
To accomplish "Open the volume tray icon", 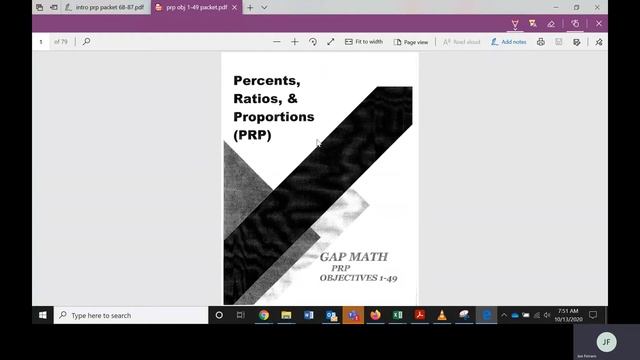I will (x=547, y=315).
